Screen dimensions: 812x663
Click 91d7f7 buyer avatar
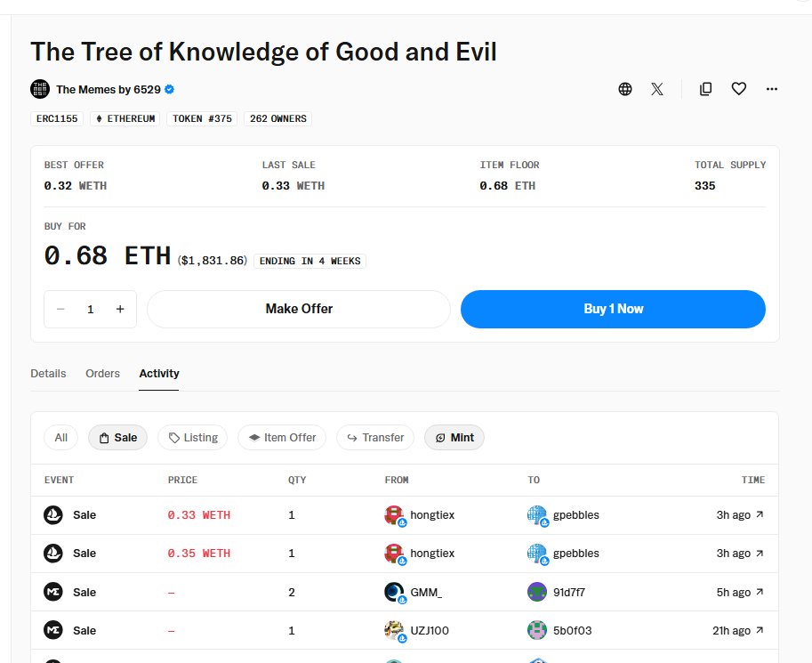537,592
